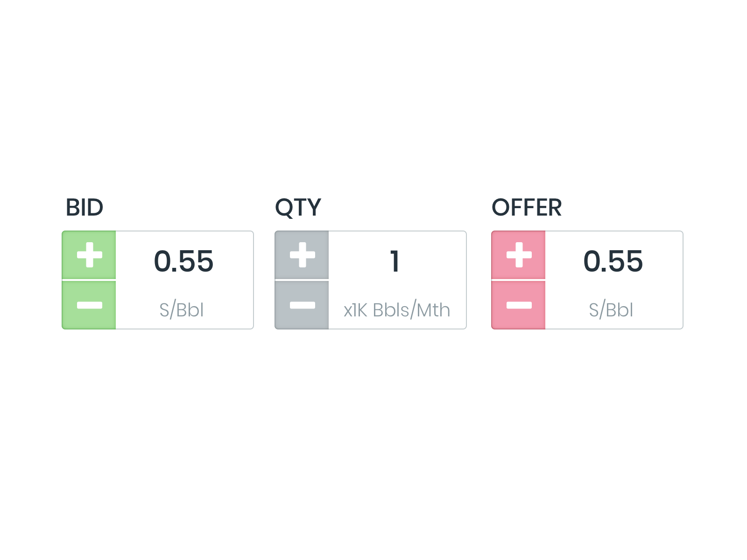
Task: Click the gray plus button under QTY
Action: click(302, 255)
